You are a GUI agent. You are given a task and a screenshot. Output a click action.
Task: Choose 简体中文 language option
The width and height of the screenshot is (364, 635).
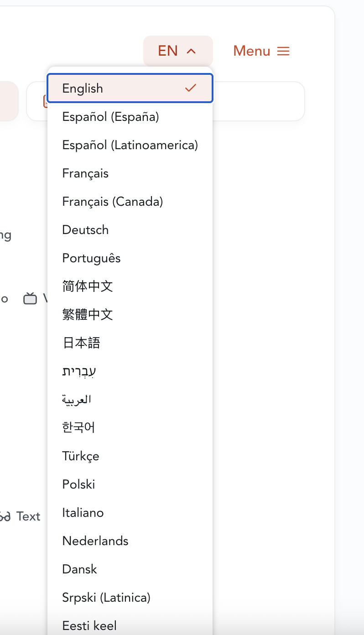(87, 286)
